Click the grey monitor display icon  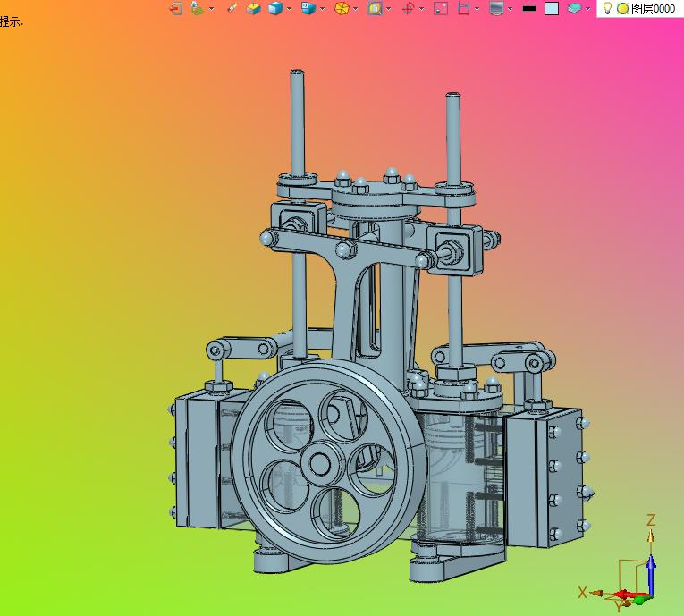496,8
